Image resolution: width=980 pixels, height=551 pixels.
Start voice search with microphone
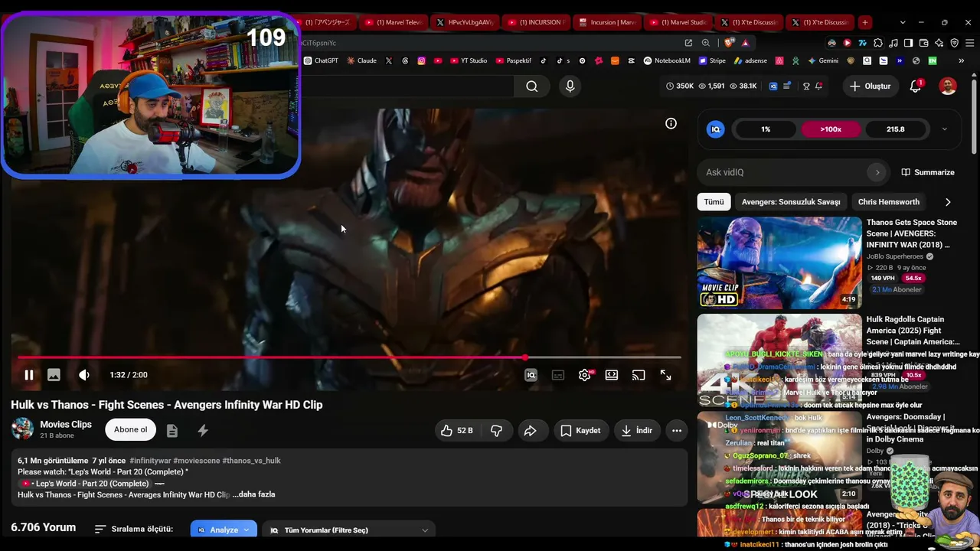coord(570,86)
